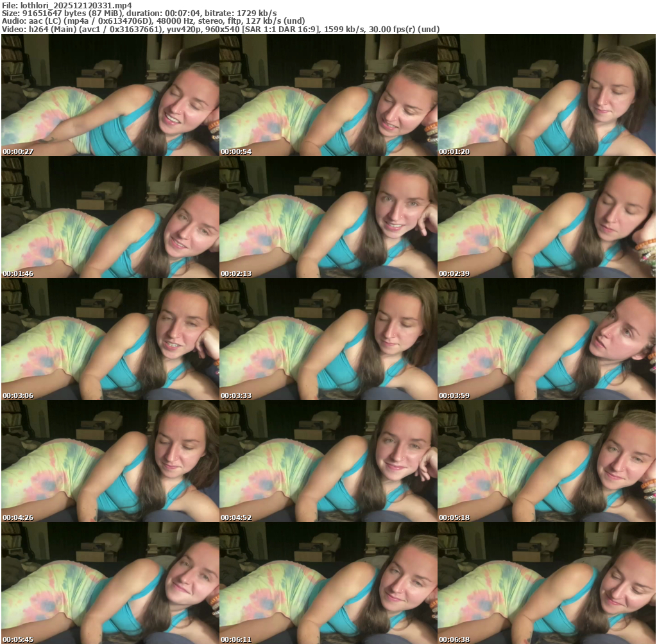Screen dimensions: 657x644
Task: Click the thumbnail at 00:03:06
Action: click(110, 339)
